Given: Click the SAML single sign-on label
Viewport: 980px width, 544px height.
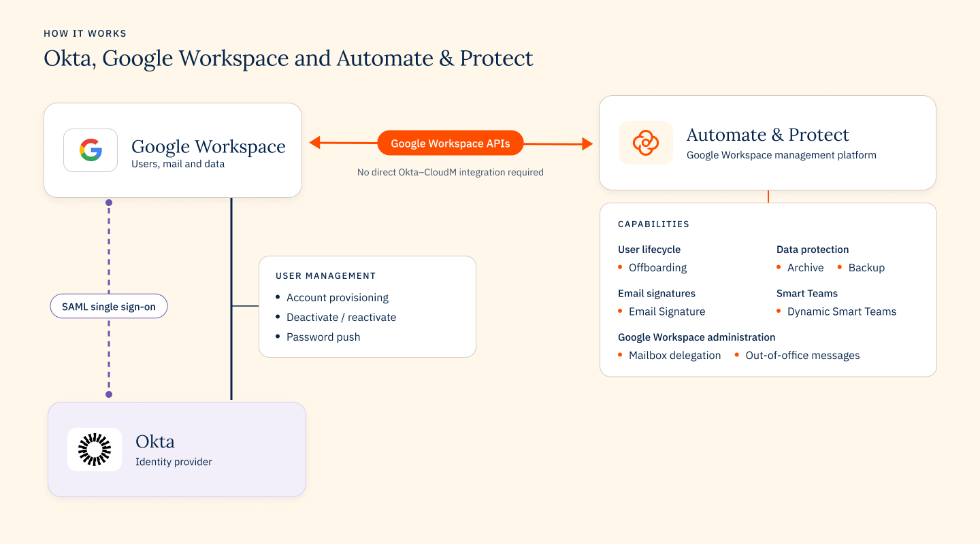Looking at the screenshot, I should (109, 307).
